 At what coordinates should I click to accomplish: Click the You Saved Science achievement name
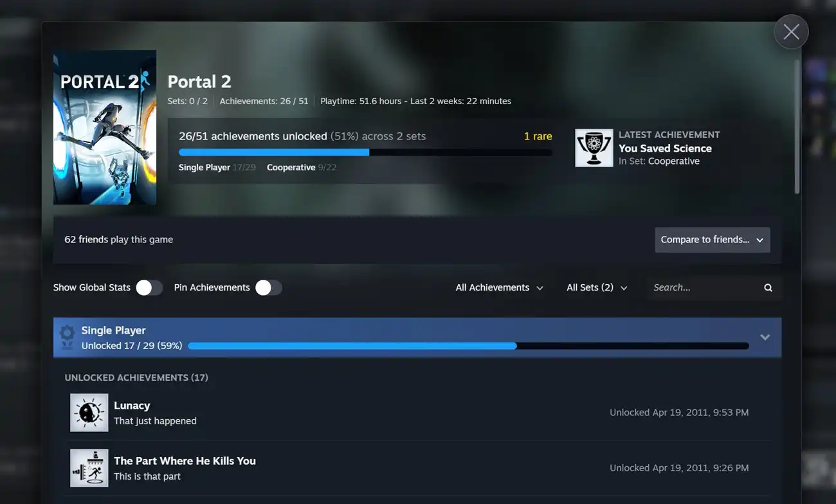click(x=665, y=148)
